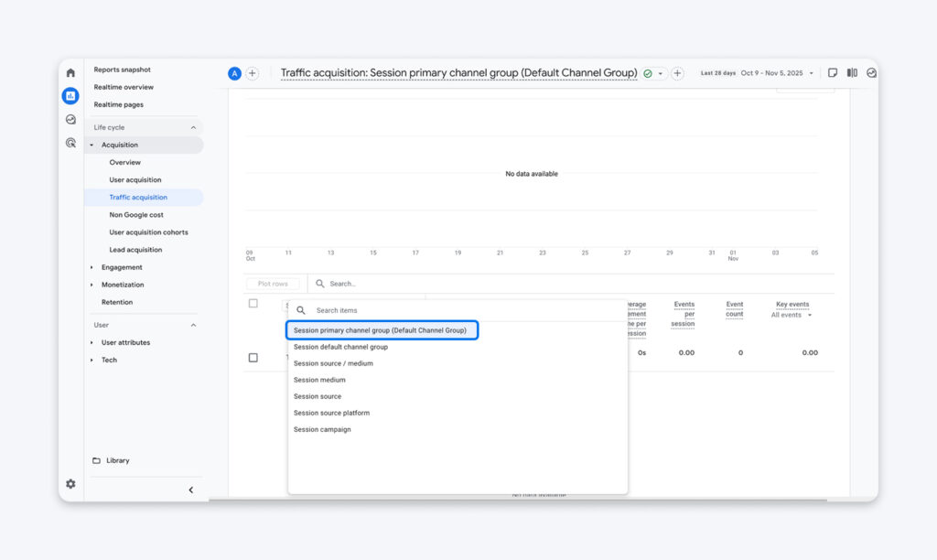The width and height of the screenshot is (937, 560).
Task: Collapse the sidebar using the chevron arrow
Action: pos(190,490)
